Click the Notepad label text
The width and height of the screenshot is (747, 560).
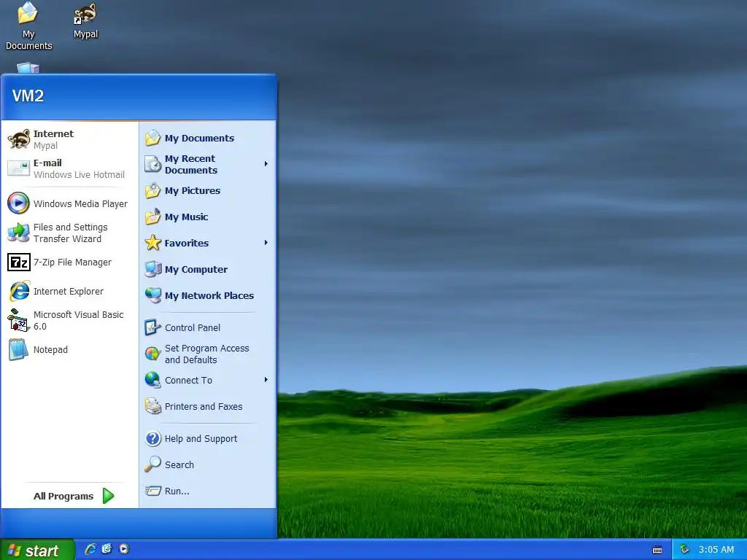(x=50, y=349)
